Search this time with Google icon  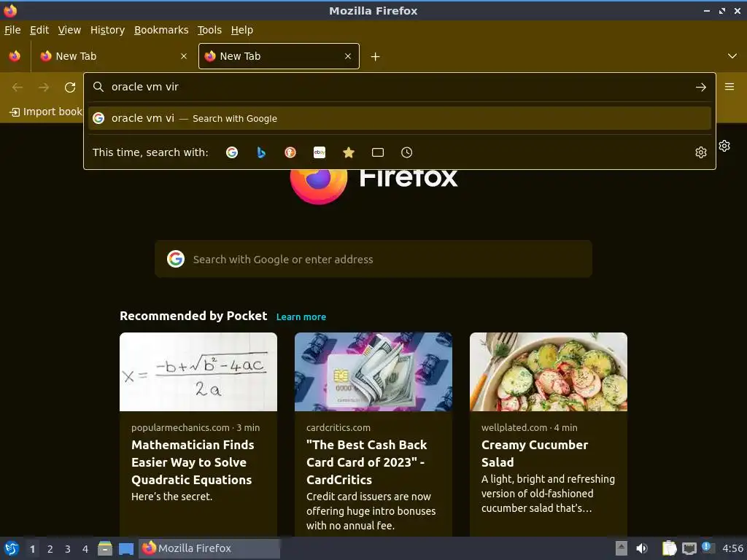(232, 152)
